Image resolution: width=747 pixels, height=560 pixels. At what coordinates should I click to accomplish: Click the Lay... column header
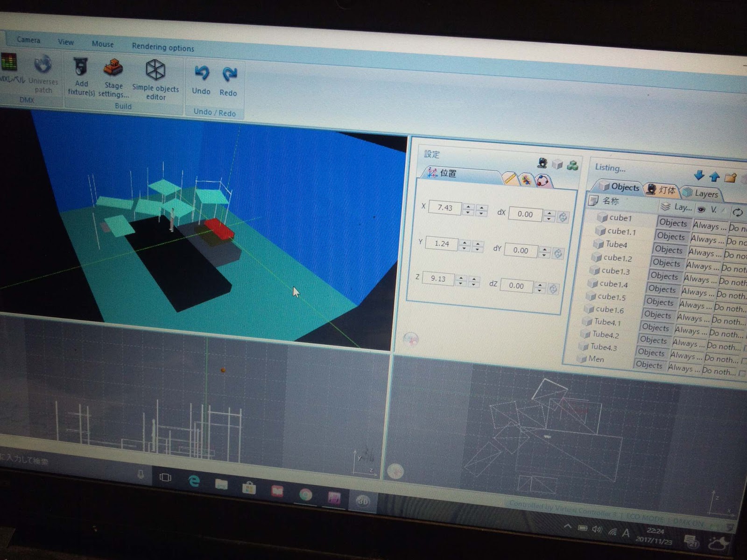[x=677, y=207]
